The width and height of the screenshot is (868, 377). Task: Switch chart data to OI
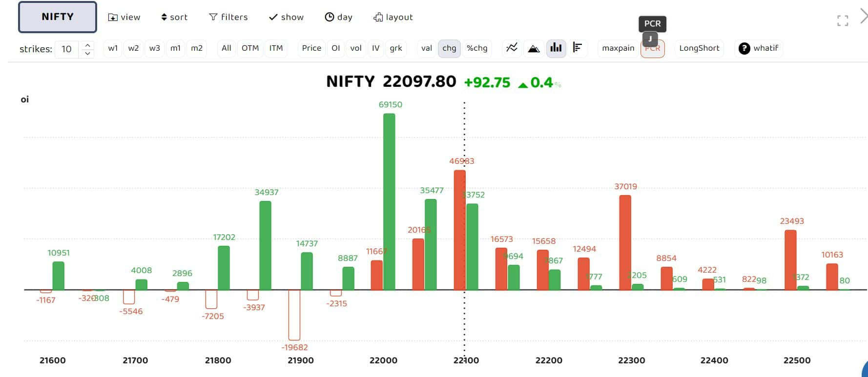[x=335, y=48]
